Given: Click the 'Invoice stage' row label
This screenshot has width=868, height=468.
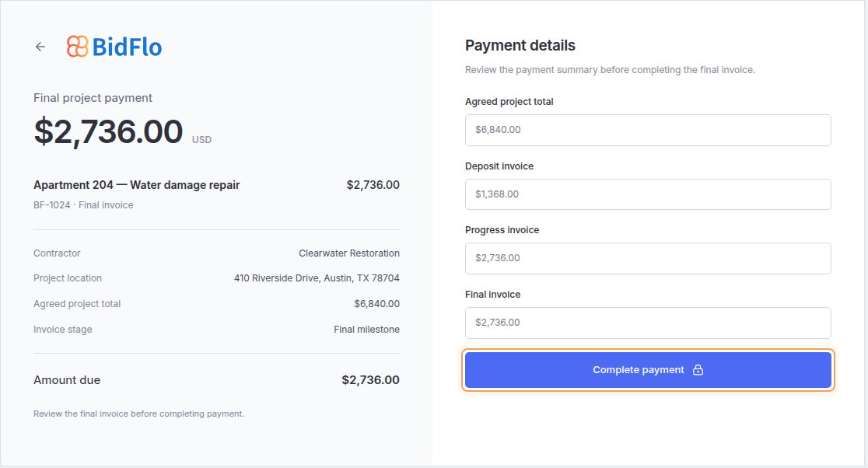Looking at the screenshot, I should 62,329.
